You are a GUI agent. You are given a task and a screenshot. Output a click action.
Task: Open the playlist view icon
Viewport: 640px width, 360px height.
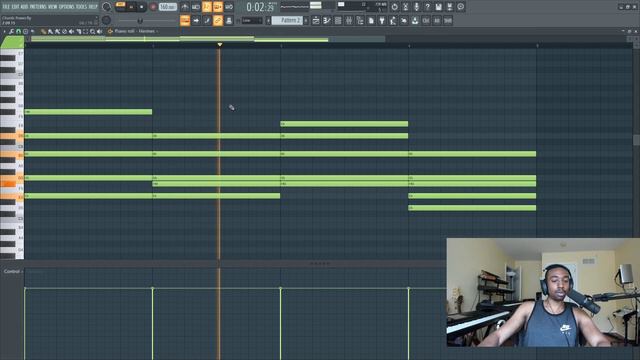pyautogui.click(x=316, y=20)
